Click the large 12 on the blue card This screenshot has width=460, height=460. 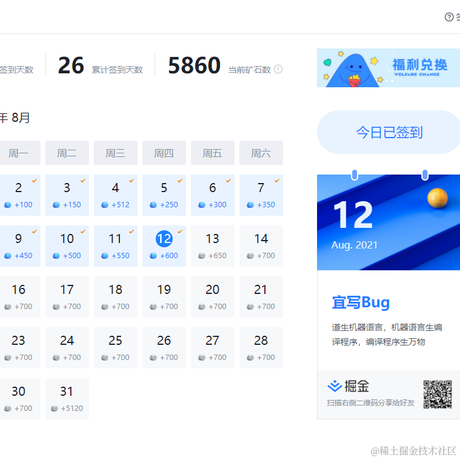[x=353, y=215]
